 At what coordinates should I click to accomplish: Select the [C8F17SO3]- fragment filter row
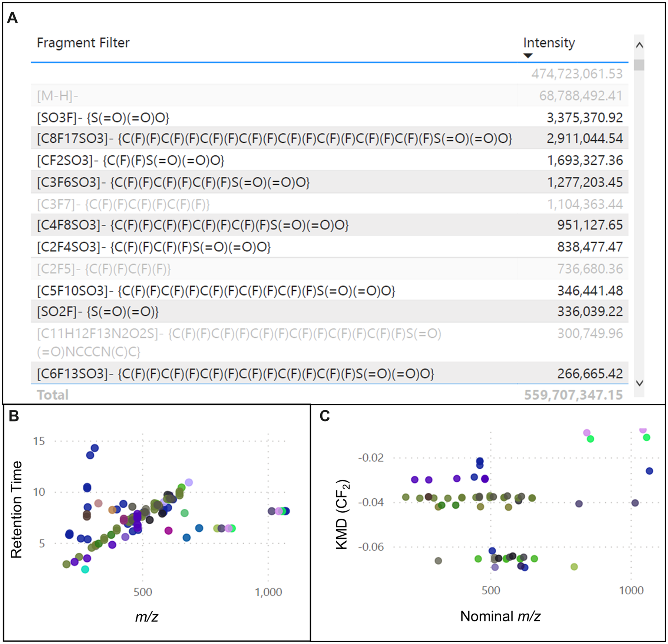coord(274,139)
